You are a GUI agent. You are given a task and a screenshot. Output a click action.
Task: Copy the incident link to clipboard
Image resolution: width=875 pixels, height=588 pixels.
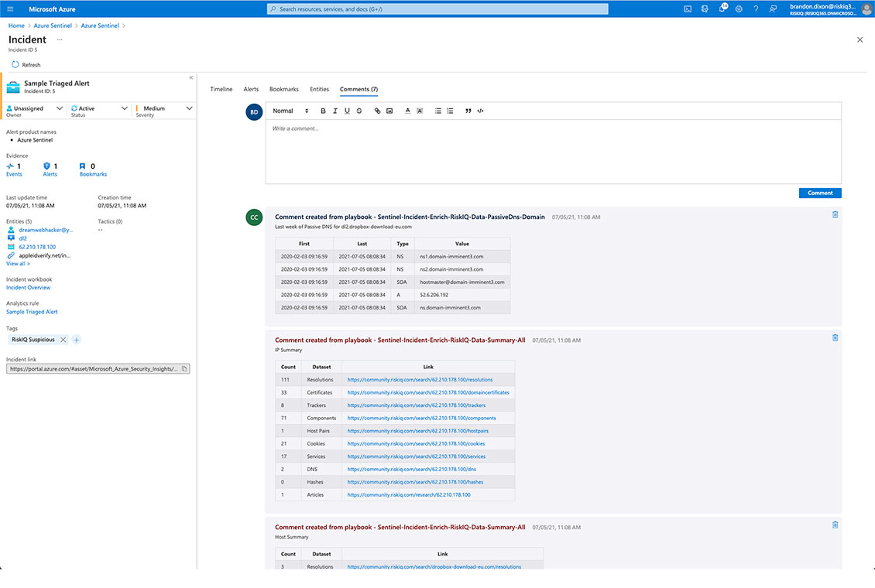click(x=184, y=369)
